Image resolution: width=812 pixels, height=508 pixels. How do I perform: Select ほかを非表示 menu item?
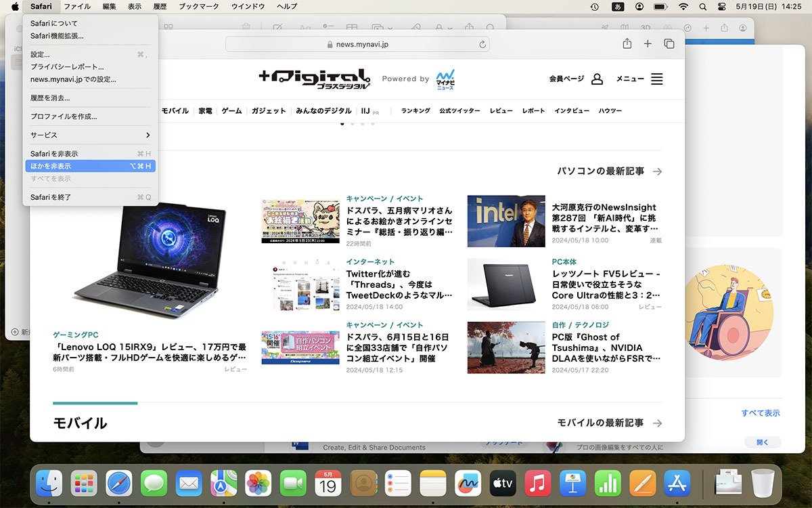(90, 166)
